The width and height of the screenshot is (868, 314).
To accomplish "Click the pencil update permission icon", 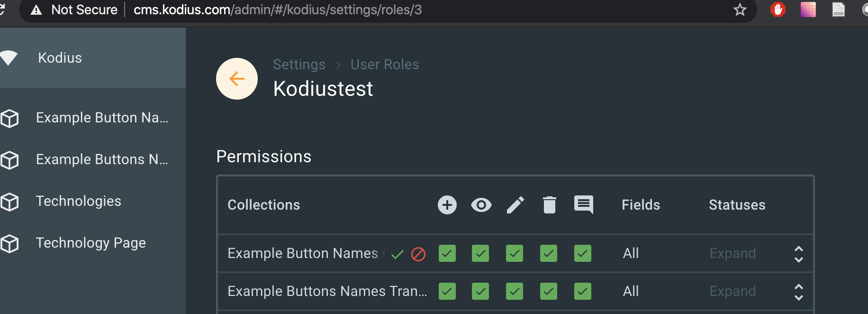I will point(515,205).
